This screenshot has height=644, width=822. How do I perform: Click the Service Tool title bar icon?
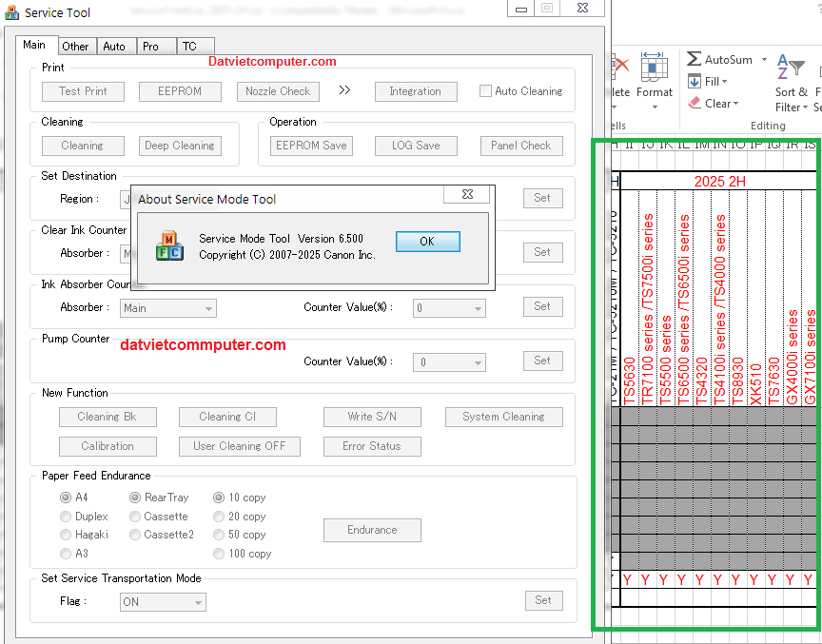pos(11,12)
